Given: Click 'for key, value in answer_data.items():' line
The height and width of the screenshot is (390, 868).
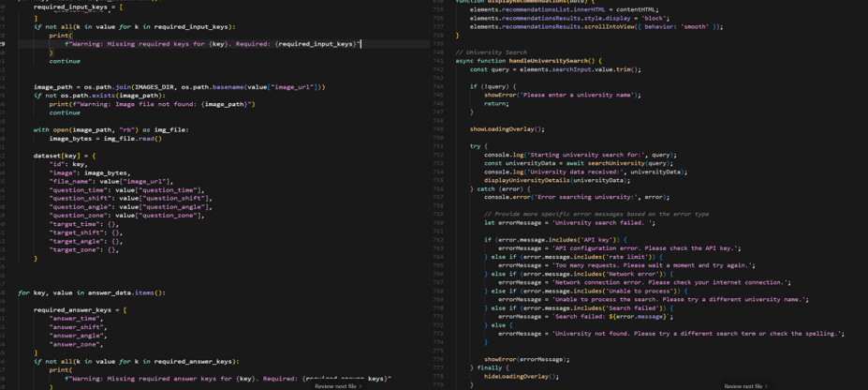Looking at the screenshot, I should pos(92,292).
